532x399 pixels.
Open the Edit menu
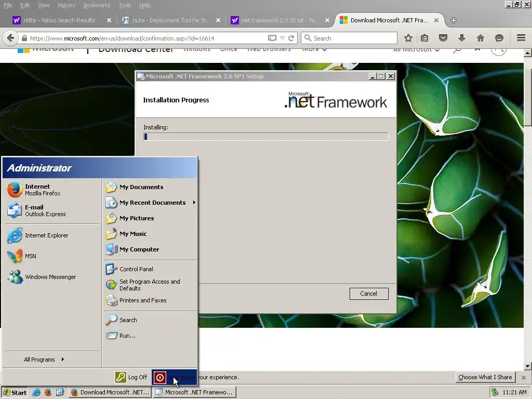25,5
